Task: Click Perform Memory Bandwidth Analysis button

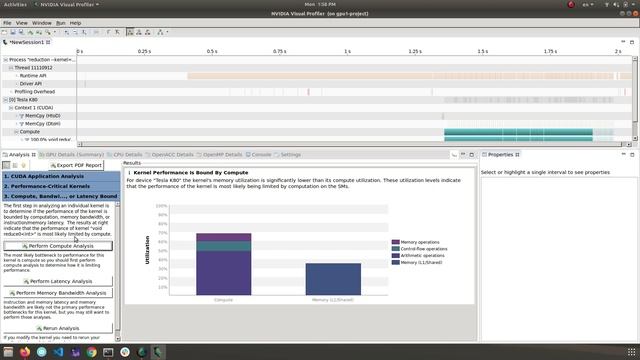Action: point(58,293)
